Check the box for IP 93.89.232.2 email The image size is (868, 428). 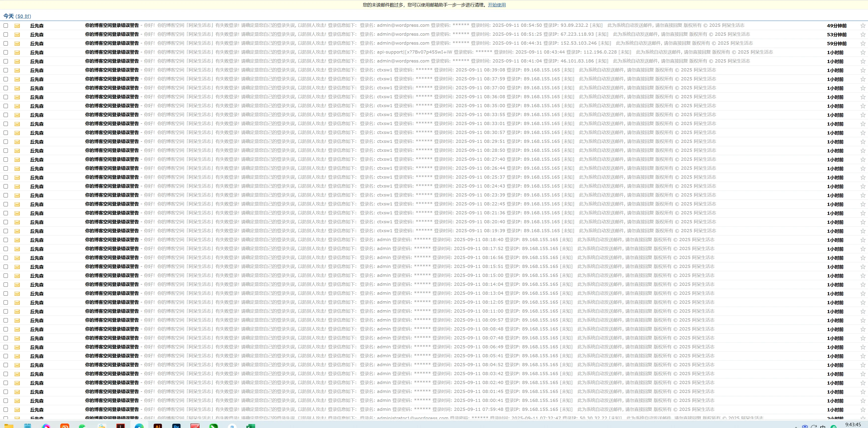tap(6, 26)
